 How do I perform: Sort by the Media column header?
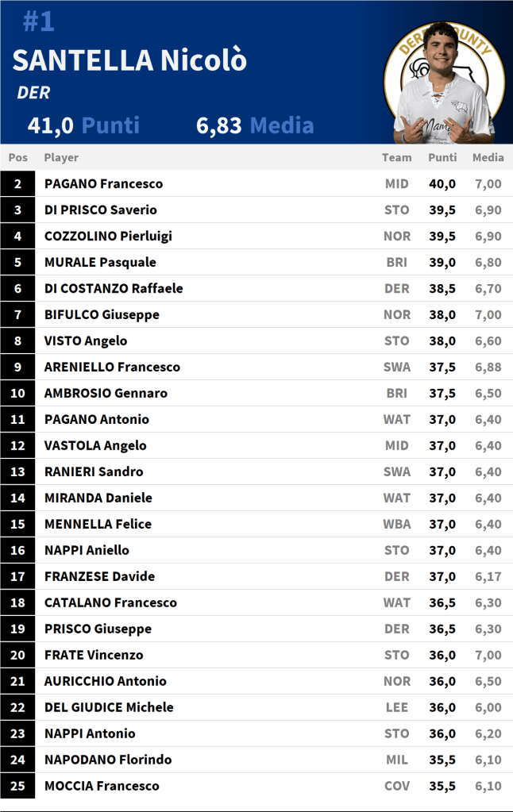click(x=488, y=157)
